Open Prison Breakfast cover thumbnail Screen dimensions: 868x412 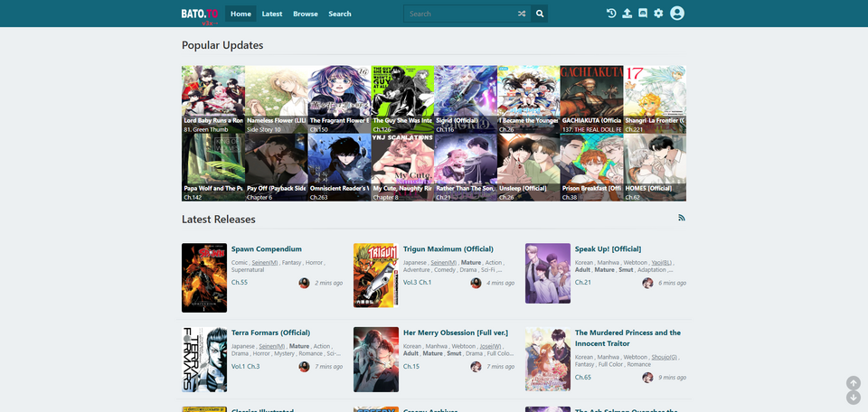[x=591, y=167]
